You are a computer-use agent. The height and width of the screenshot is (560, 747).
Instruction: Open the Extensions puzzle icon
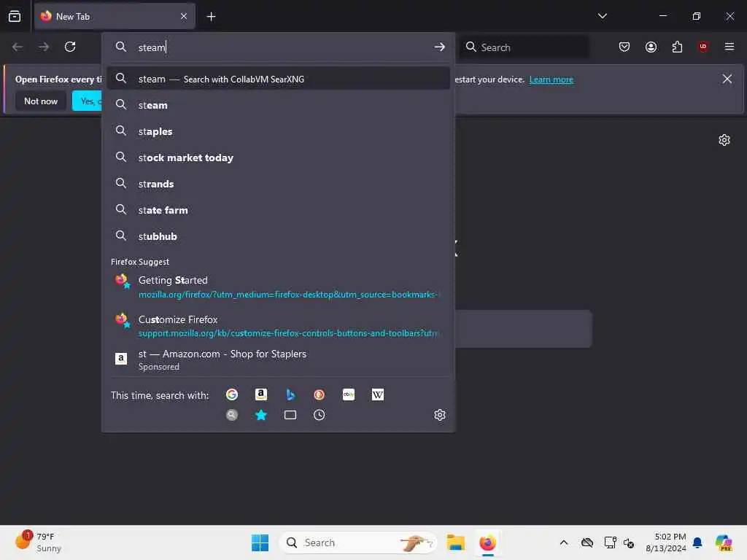[677, 47]
